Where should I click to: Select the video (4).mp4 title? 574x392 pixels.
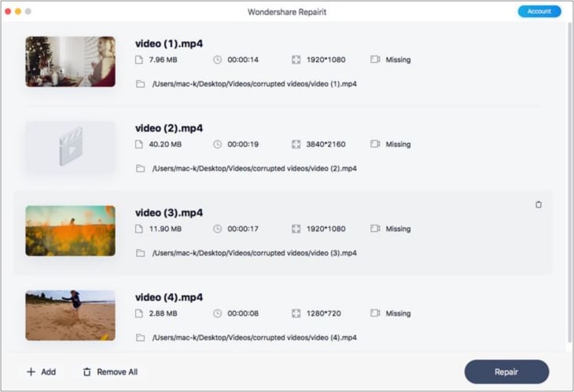(x=169, y=297)
